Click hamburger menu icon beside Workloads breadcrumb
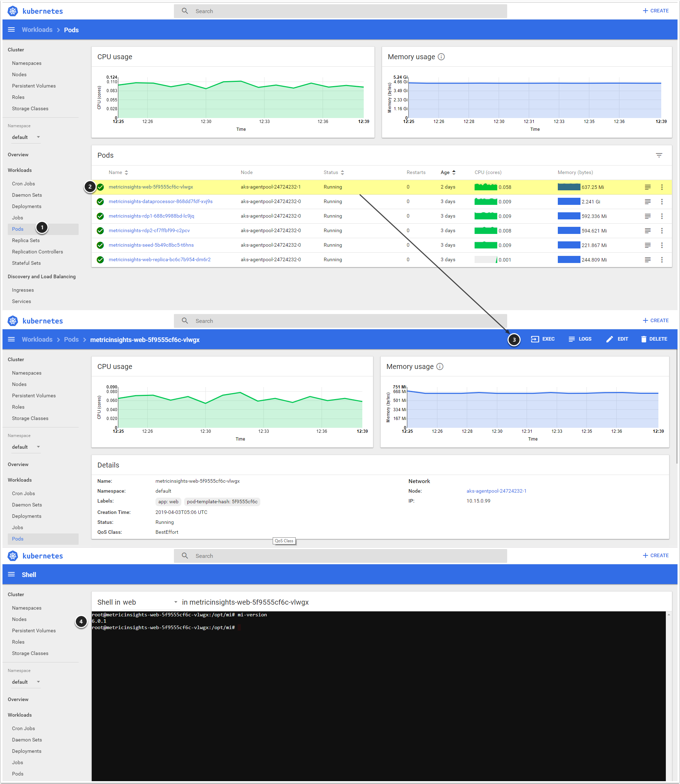Image resolution: width=680 pixels, height=784 pixels. click(x=11, y=30)
